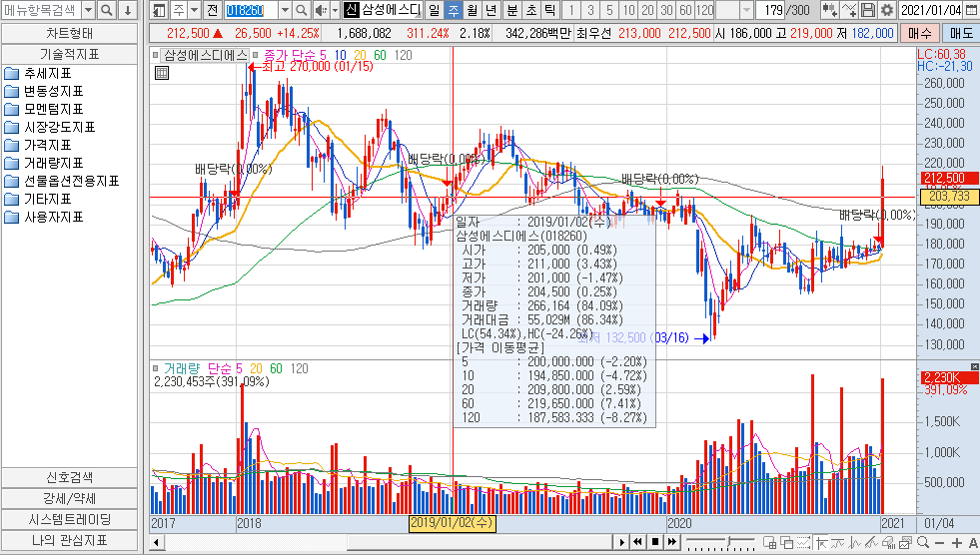Viewport: 980px width, 555px height.
Task: Click the window with grid icon
Action: coord(769,542)
